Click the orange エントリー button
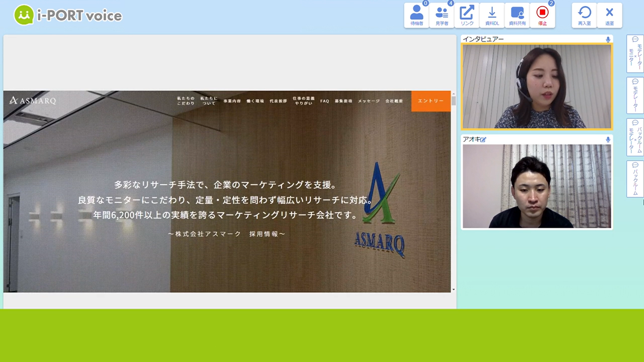 coord(431,101)
